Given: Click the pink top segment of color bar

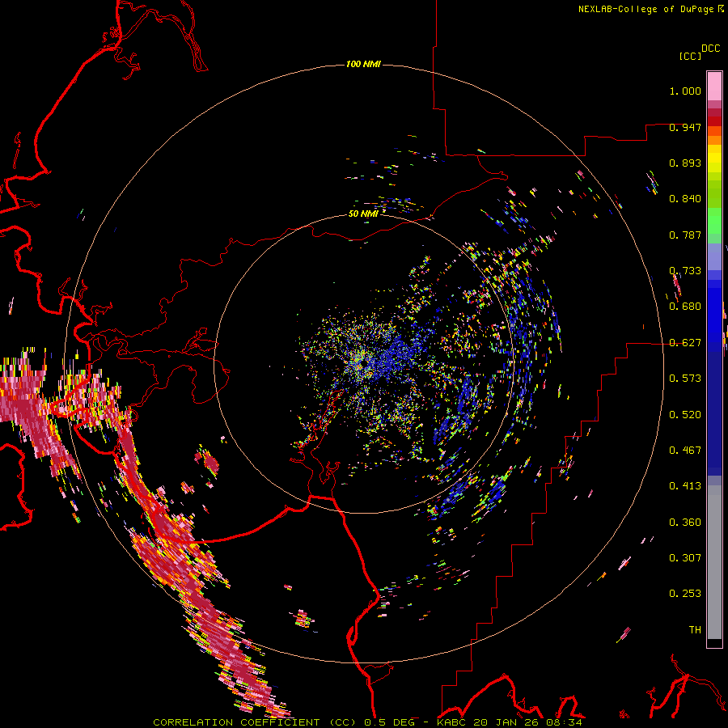Looking at the screenshot, I should pos(714,87).
